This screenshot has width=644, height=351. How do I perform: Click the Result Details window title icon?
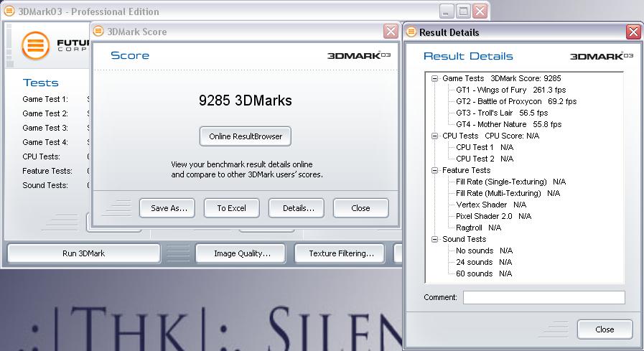pos(411,32)
